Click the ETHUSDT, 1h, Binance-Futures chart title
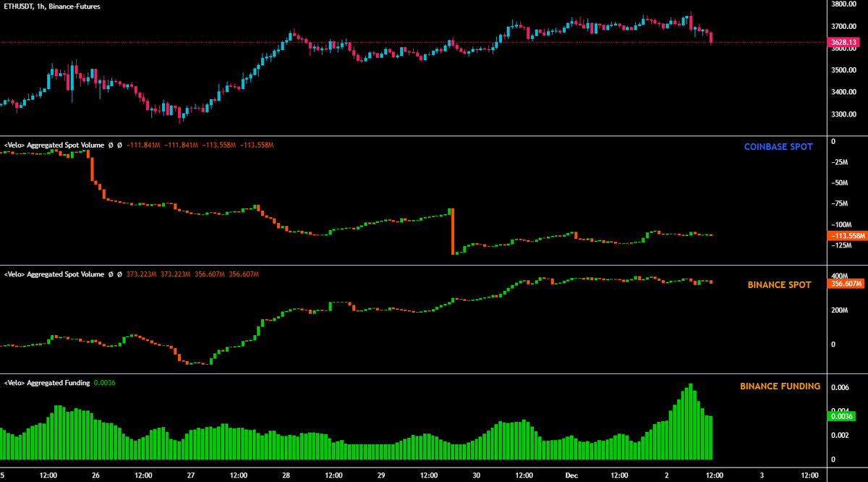The image size is (868, 482). 52,6
